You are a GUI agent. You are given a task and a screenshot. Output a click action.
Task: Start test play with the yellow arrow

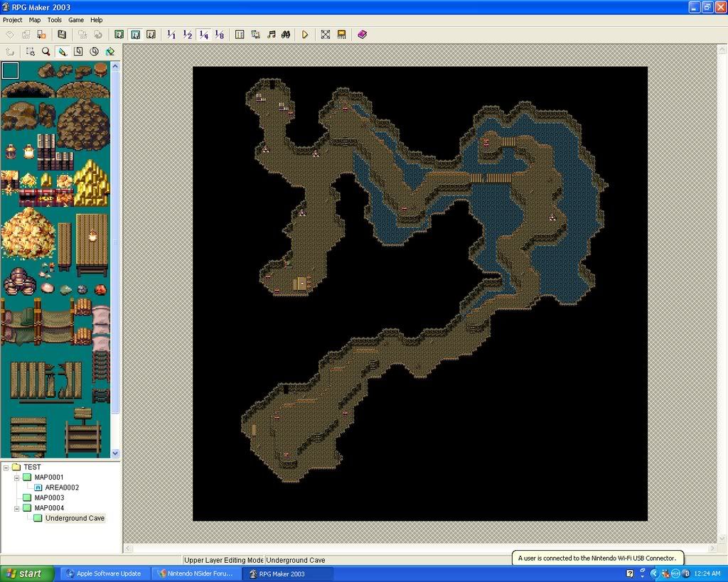305,34
